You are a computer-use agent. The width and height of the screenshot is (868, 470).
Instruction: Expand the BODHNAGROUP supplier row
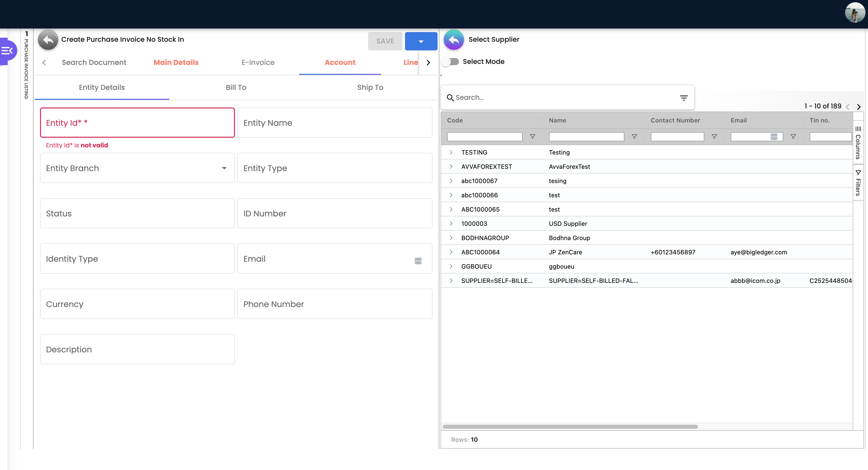tap(451, 238)
